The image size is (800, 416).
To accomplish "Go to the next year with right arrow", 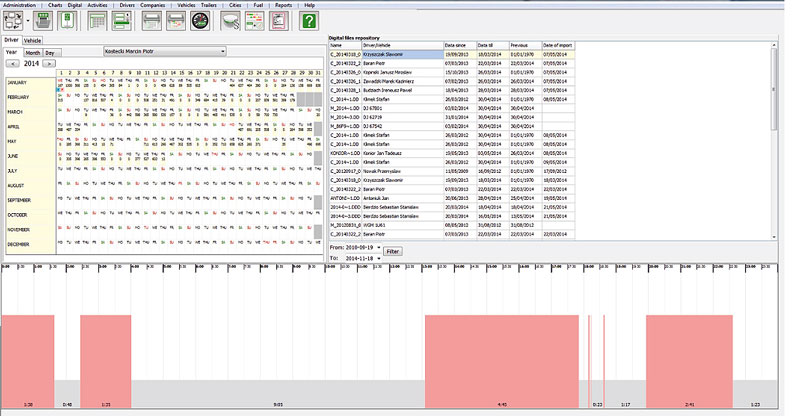I will pos(49,62).
